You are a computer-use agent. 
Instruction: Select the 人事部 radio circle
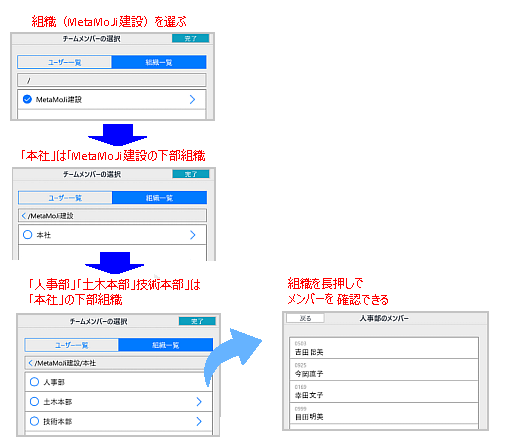[34, 382]
